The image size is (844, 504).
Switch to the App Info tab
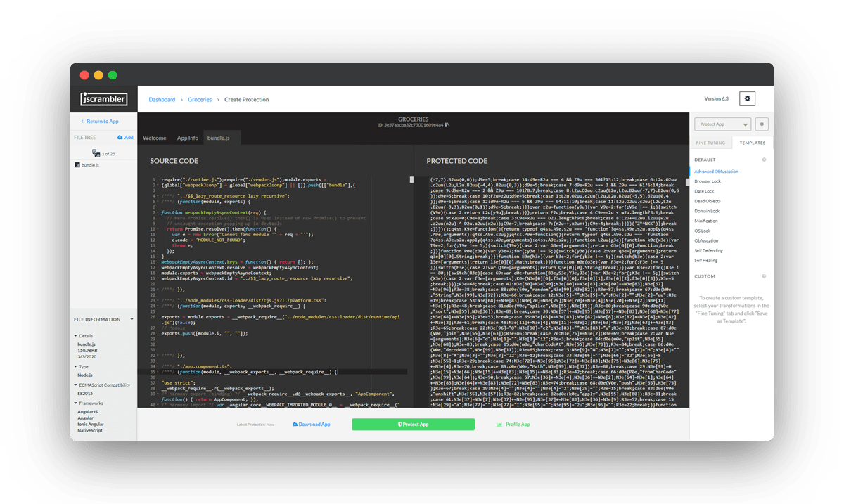tap(187, 138)
